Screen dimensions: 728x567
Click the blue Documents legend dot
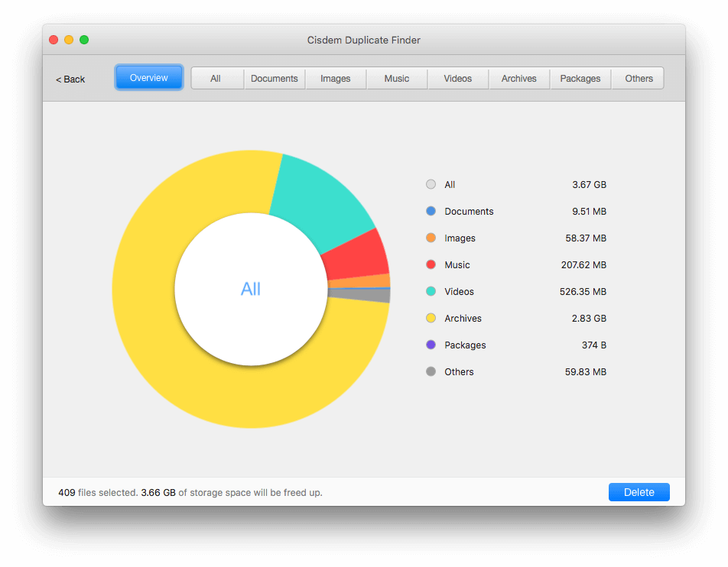click(x=431, y=211)
